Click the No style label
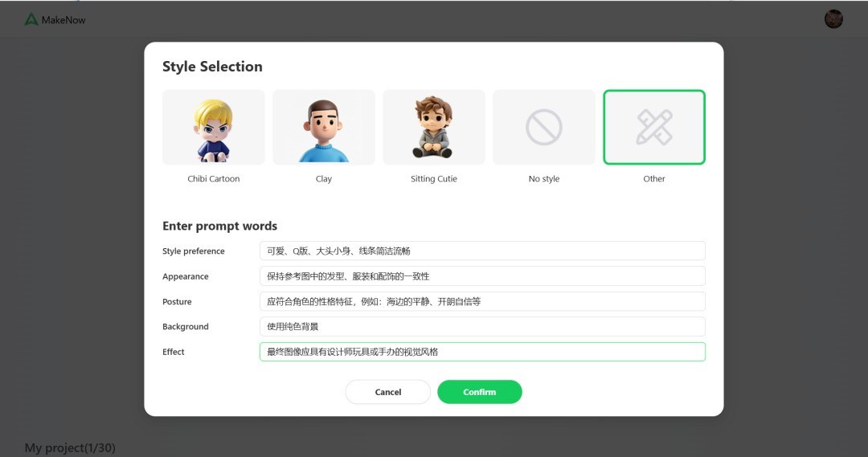This screenshot has width=868, height=457. tap(544, 179)
